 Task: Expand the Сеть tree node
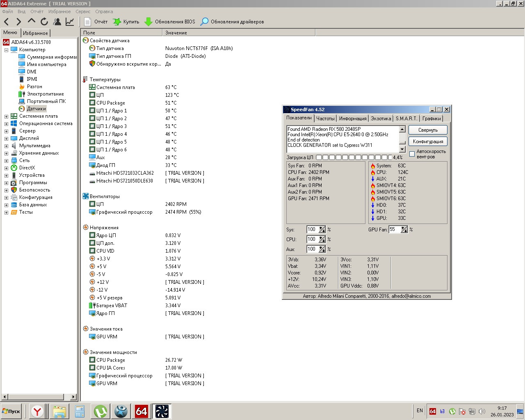pos(6,161)
